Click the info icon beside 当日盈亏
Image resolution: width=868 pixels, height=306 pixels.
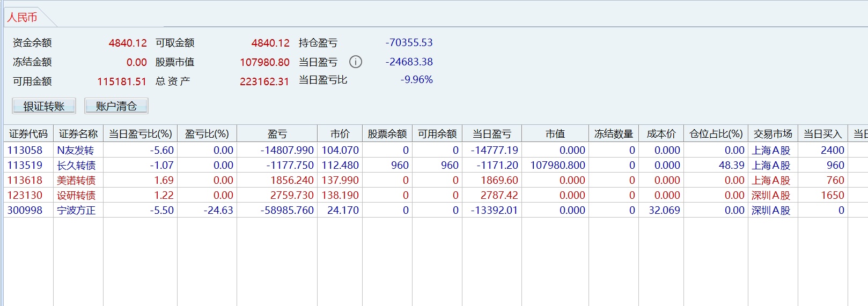[x=356, y=62]
